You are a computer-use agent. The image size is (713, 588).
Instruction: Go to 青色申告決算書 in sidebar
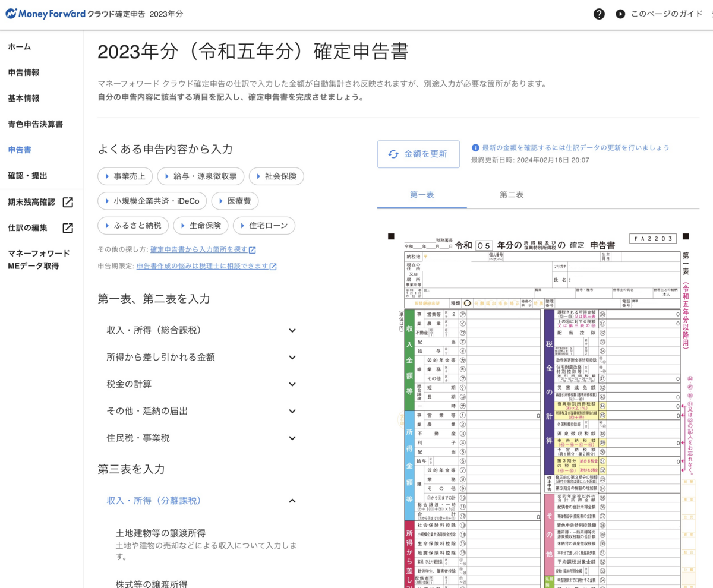(36, 124)
